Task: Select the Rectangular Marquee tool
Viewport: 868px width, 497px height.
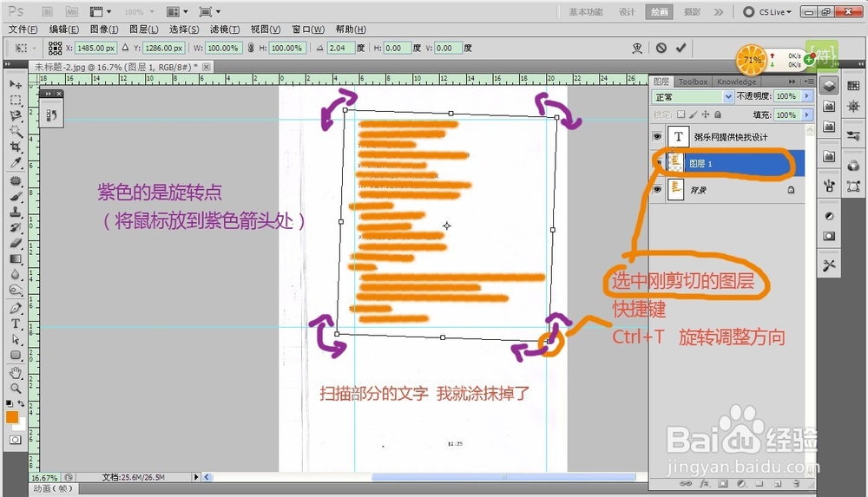Action: [16, 101]
